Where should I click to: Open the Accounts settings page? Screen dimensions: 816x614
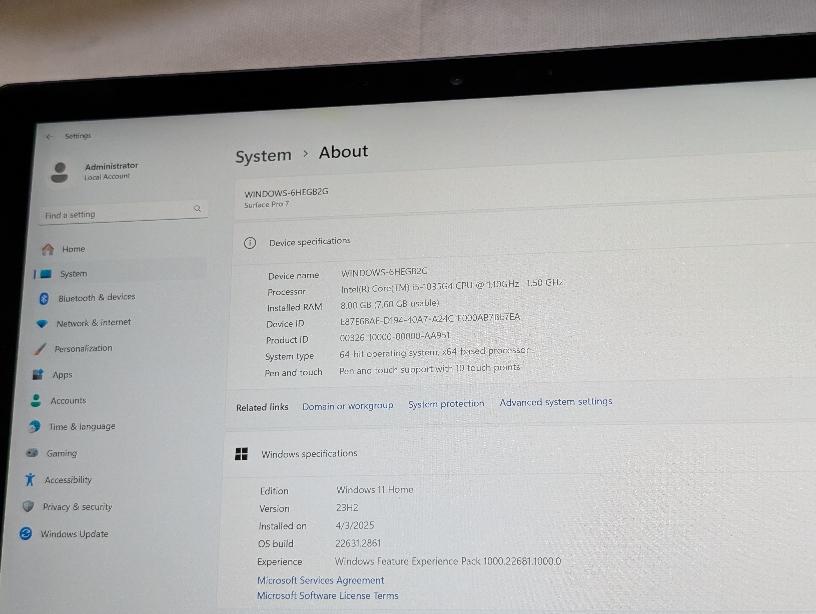tap(68, 401)
